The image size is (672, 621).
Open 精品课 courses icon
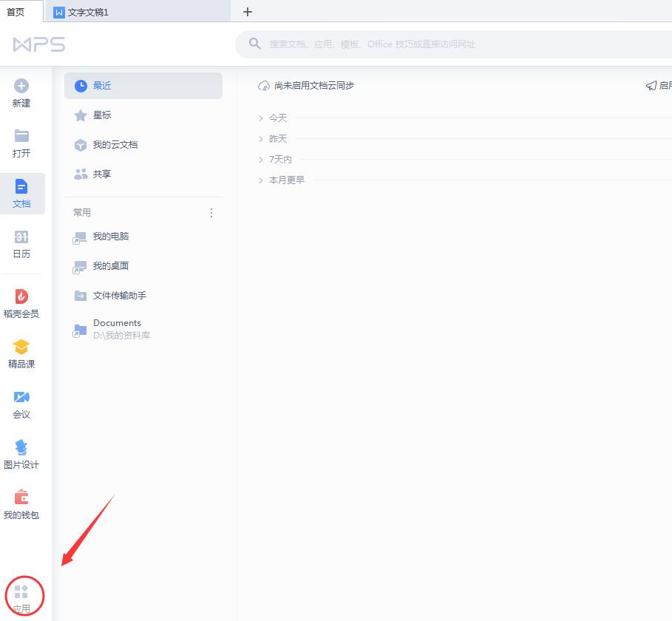21,347
